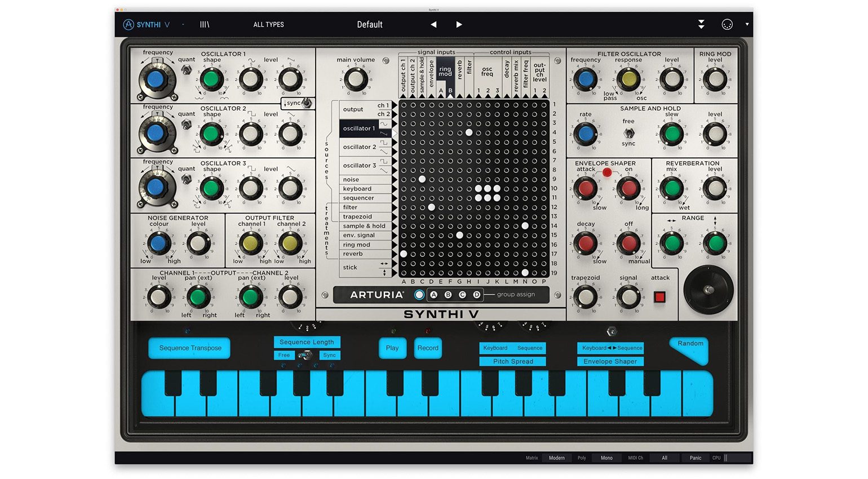
Task: Open the Arturia Synthi V logo menu
Action: [146, 24]
